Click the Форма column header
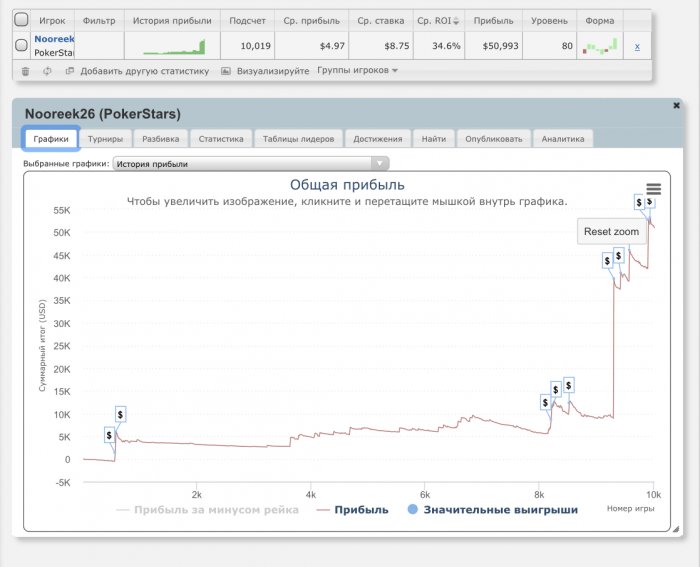The image size is (700, 567). click(x=600, y=21)
